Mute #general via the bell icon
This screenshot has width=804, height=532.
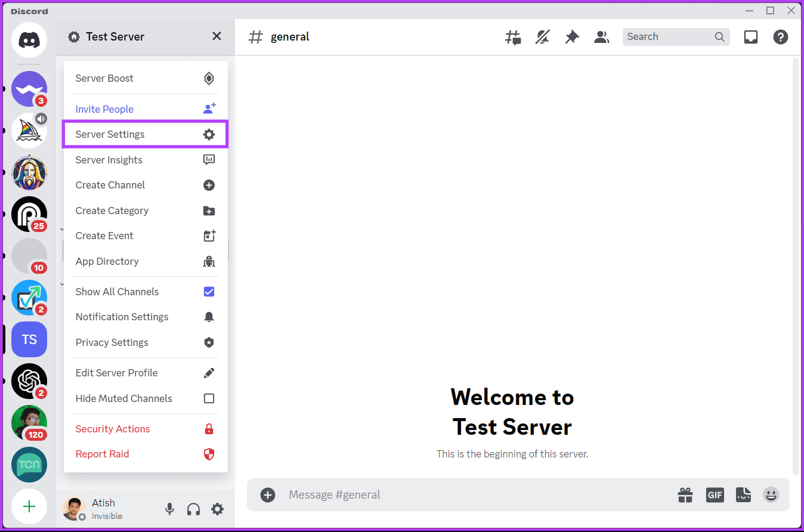point(542,36)
